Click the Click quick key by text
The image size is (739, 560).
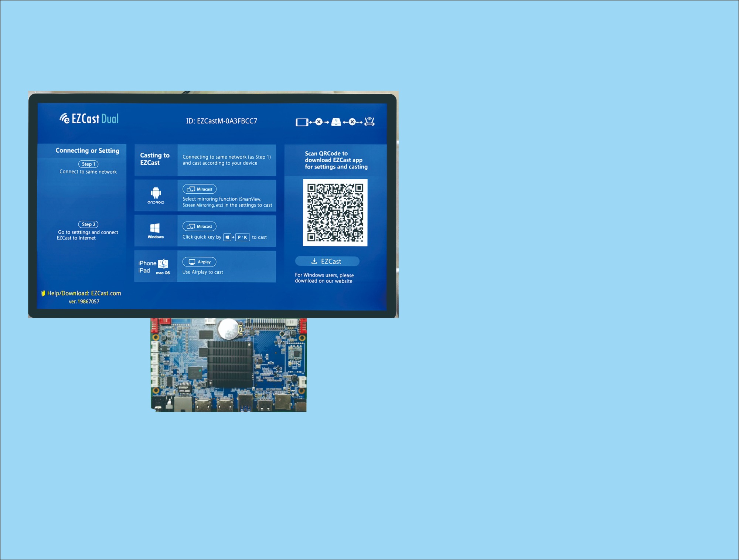tap(202, 237)
